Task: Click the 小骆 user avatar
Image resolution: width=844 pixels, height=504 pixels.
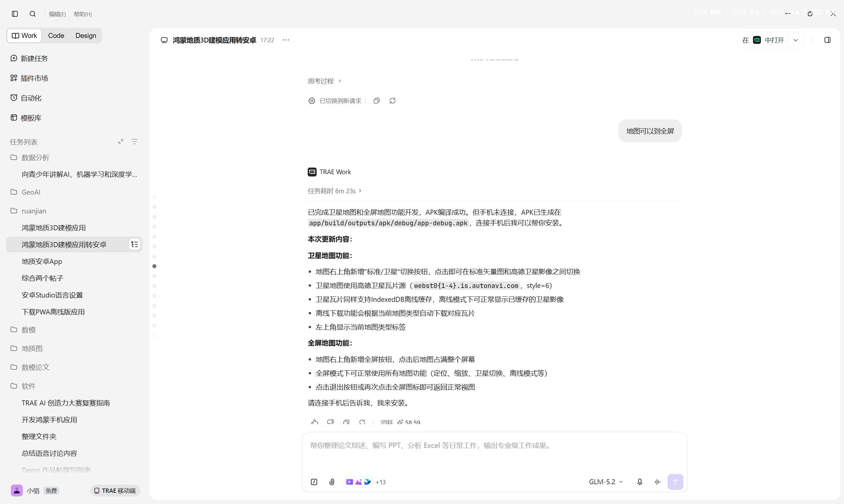Action: tap(16, 490)
